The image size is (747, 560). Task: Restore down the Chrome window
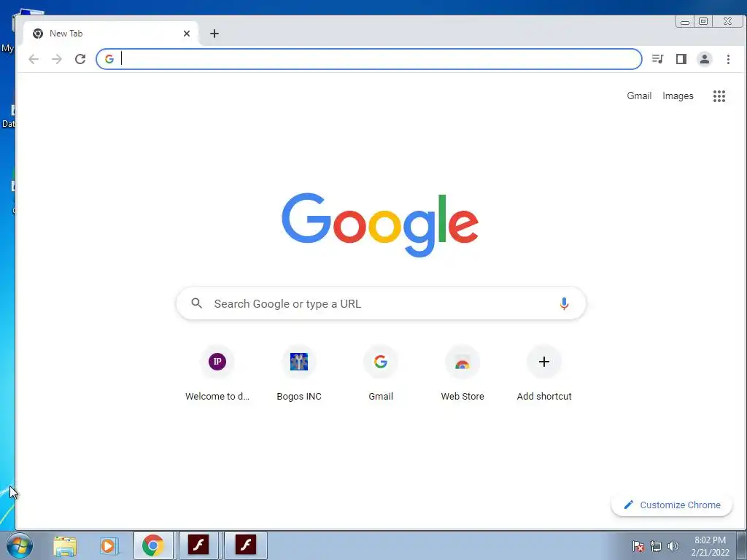click(703, 21)
